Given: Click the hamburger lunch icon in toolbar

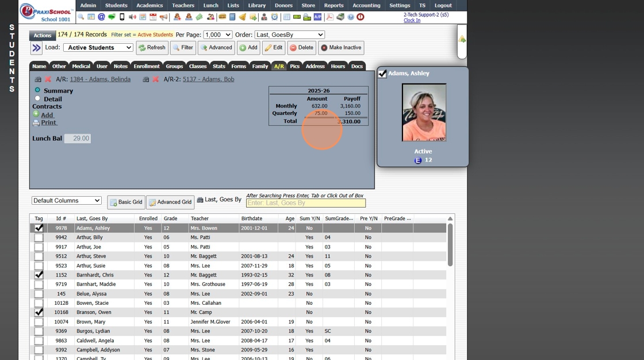Looking at the screenshot, I should click(222, 17).
